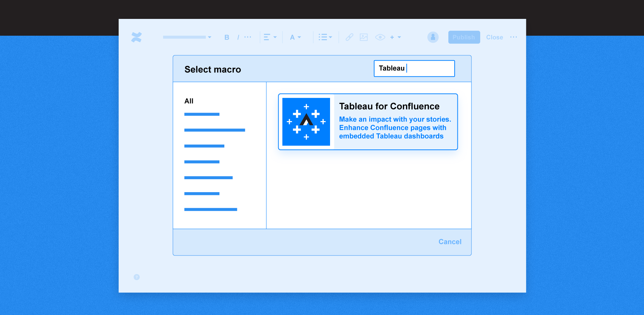This screenshot has width=644, height=315.
Task: Click the macro search field with Tableau
Action: [414, 68]
